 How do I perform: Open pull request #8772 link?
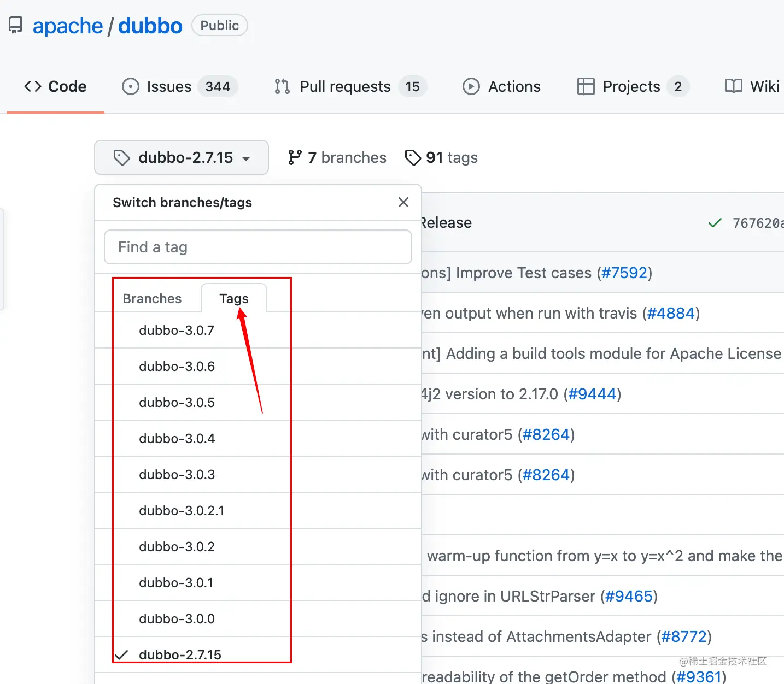coord(684,636)
